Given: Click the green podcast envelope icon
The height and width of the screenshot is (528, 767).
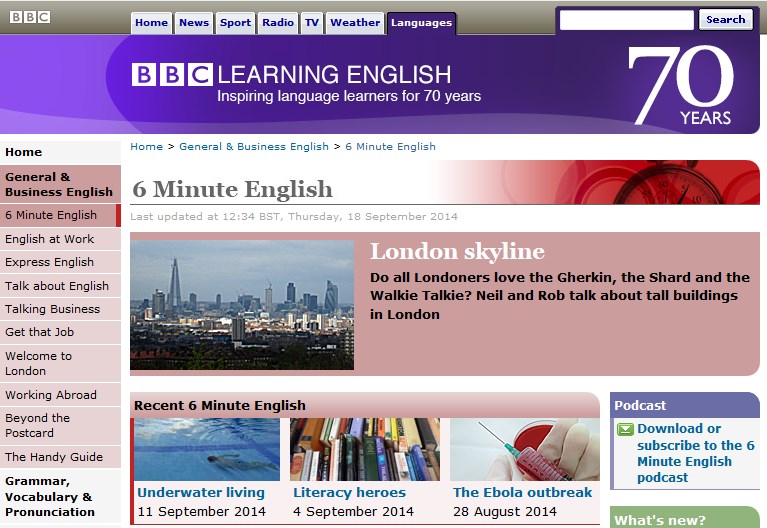Looking at the screenshot, I should pos(625,430).
